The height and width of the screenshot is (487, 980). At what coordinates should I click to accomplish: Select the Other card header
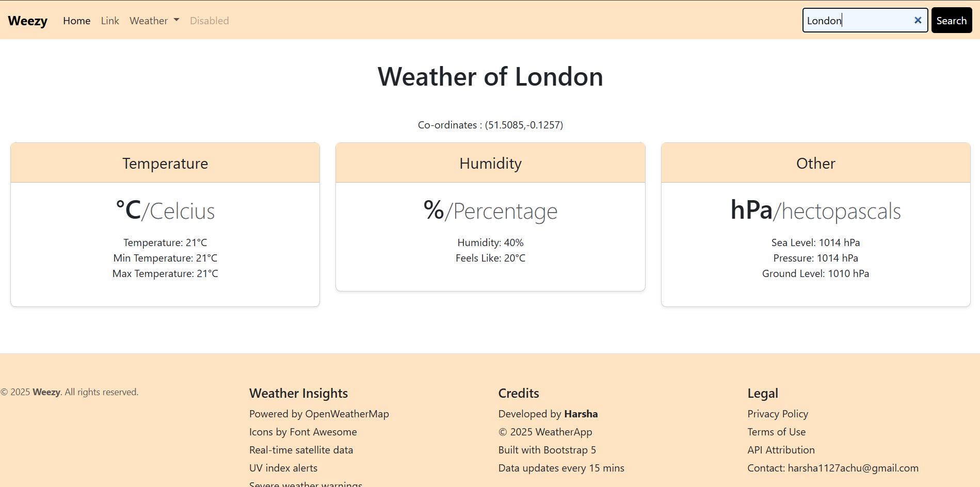click(816, 163)
